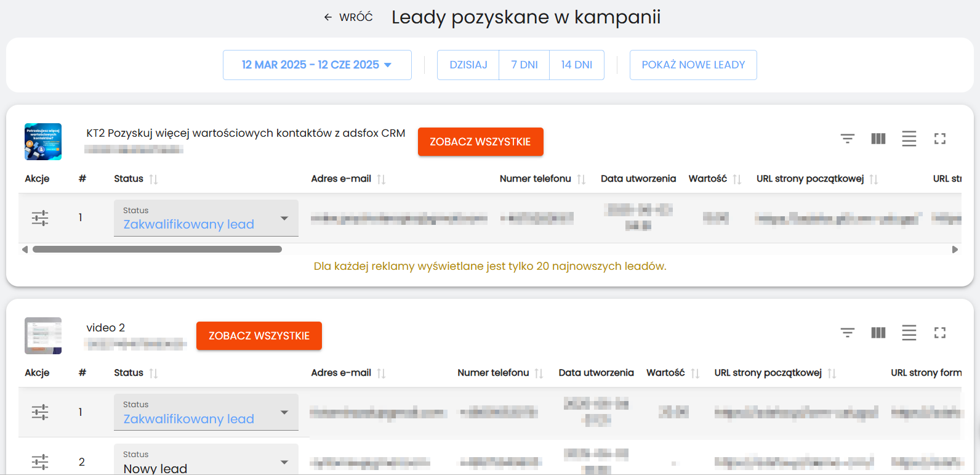Open actions icon for video 2 row 2

(x=40, y=461)
